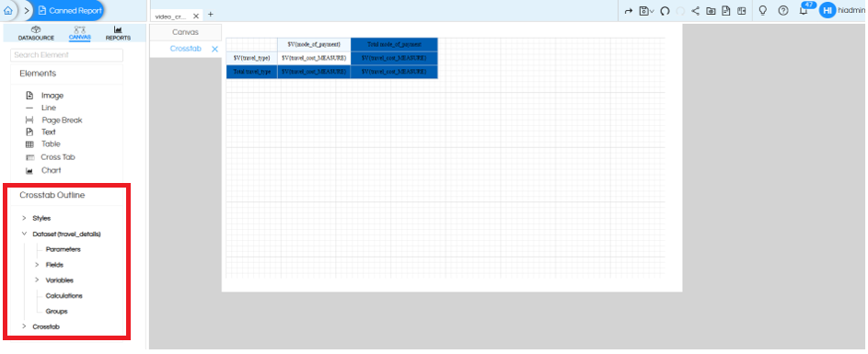868x354 pixels.
Task: Select the Parameters tree item
Action: 64,249
